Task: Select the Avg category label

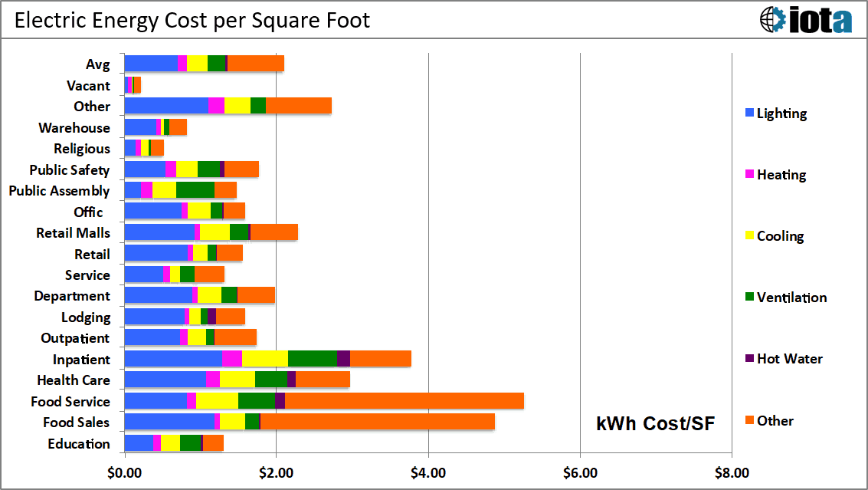Action: (97, 64)
